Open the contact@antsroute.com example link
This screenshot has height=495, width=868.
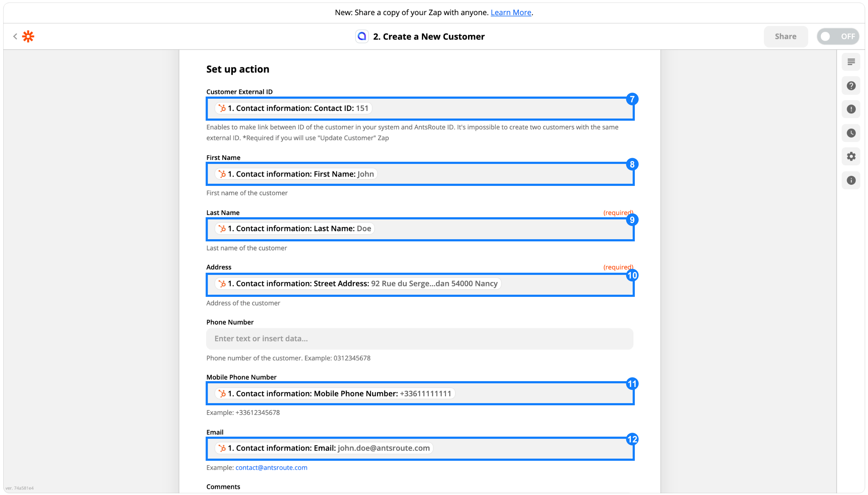(271, 468)
